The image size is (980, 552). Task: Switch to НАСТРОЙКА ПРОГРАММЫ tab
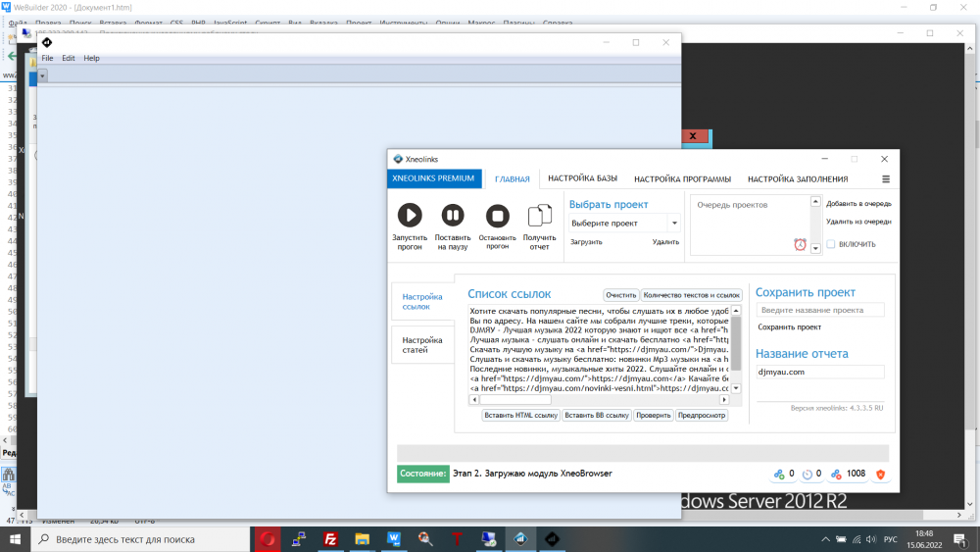(x=682, y=178)
